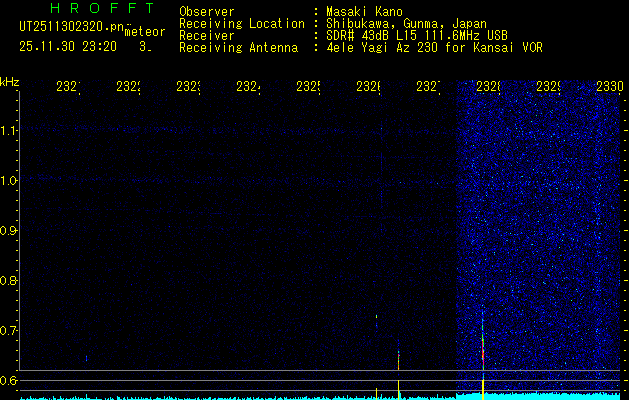629x400 pixels.
Task: Click the 2322 time axis label
Action: point(128,86)
